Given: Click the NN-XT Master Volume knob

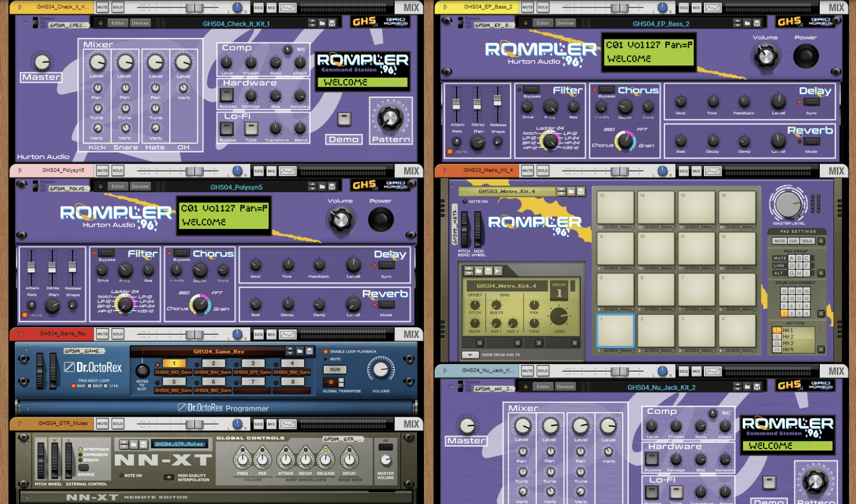Looking at the screenshot, I should coord(386,461).
